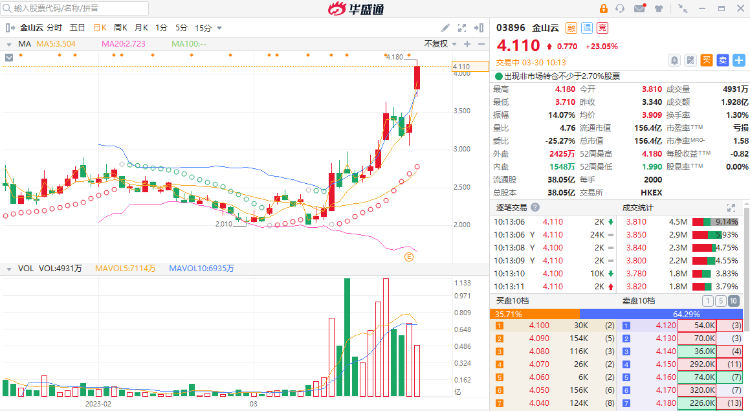Select ask level 4 price 4.150

666,364
